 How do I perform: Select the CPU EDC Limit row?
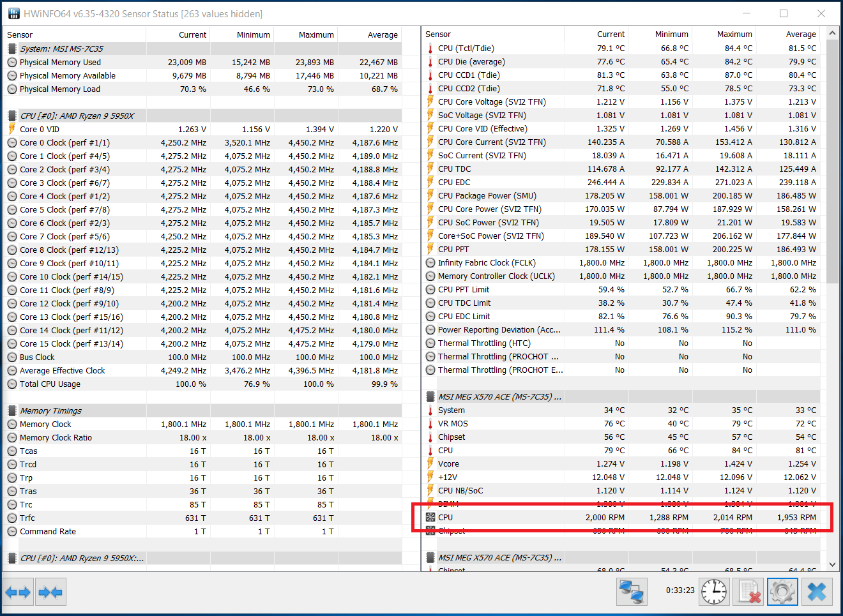(x=621, y=317)
